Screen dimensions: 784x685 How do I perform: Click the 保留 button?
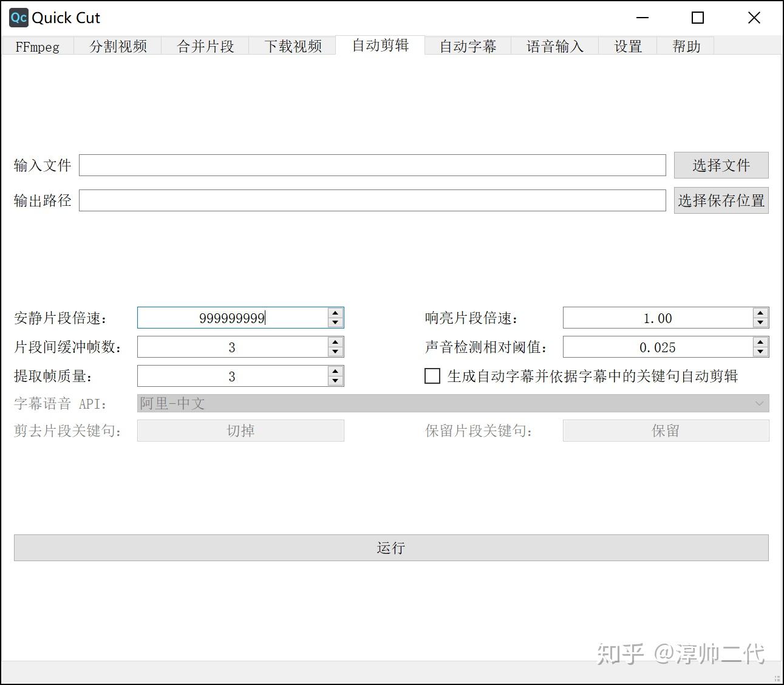(666, 430)
